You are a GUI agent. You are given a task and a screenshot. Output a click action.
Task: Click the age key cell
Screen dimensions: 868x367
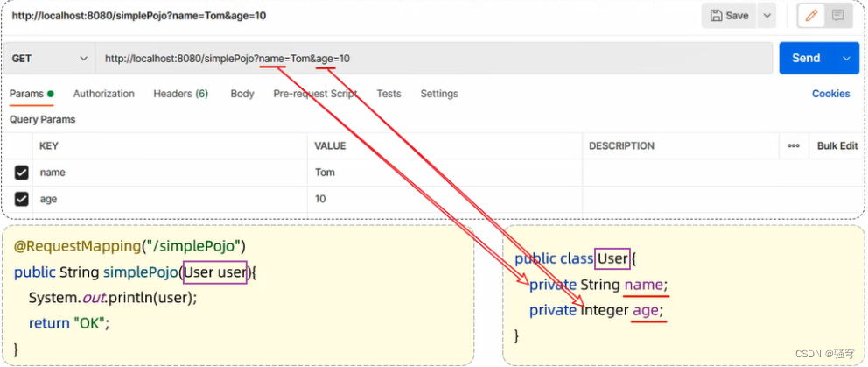pyautogui.click(x=170, y=199)
